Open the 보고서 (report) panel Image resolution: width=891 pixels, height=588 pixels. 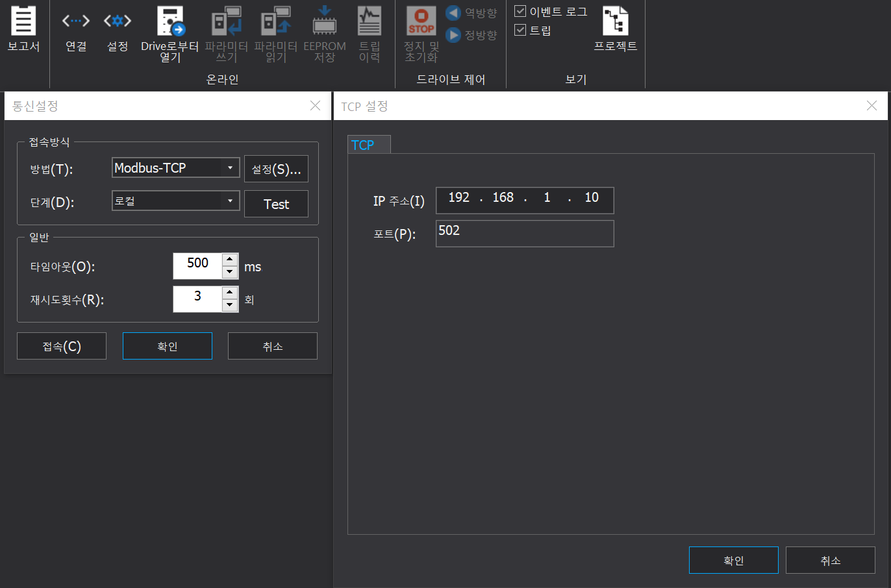point(23,28)
